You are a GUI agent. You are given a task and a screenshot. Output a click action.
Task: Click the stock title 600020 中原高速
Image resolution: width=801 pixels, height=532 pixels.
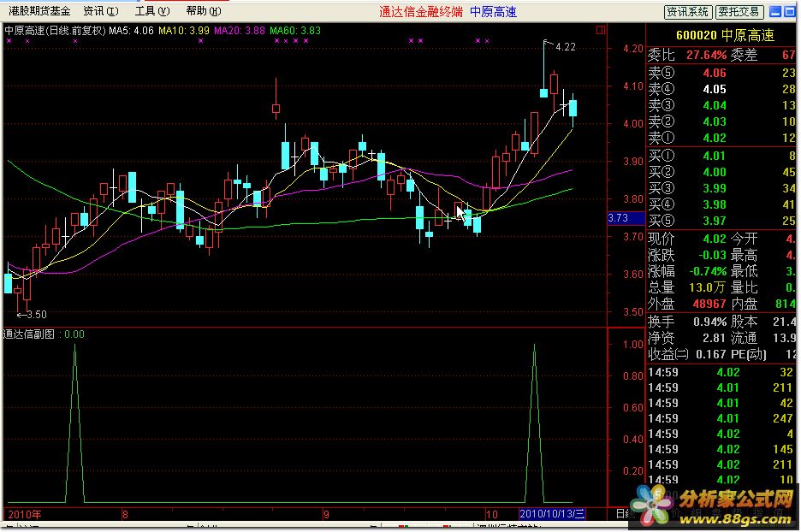click(725, 35)
